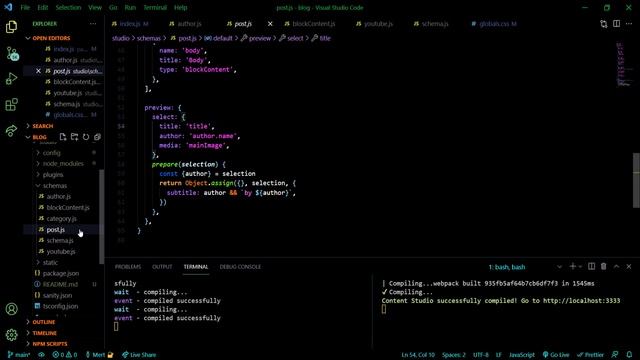The height and width of the screenshot is (360, 640).
Task: Expand the plugins folder
Action: pyautogui.click(x=53, y=175)
